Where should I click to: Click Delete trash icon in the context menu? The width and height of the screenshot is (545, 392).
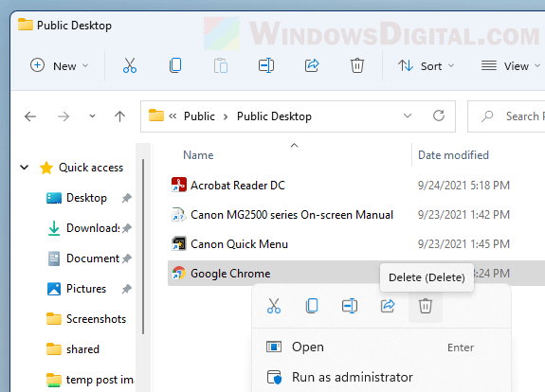[426, 306]
